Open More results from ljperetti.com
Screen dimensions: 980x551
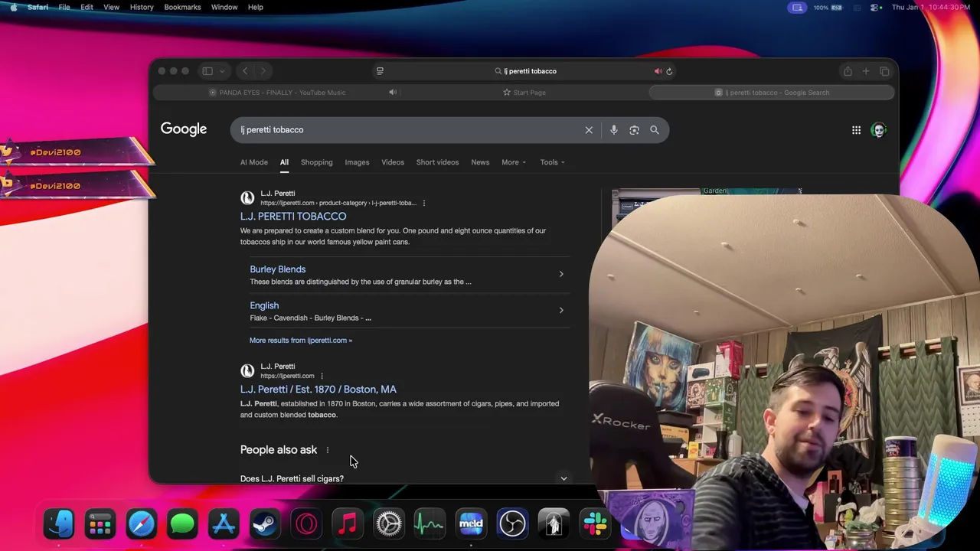[x=301, y=341]
